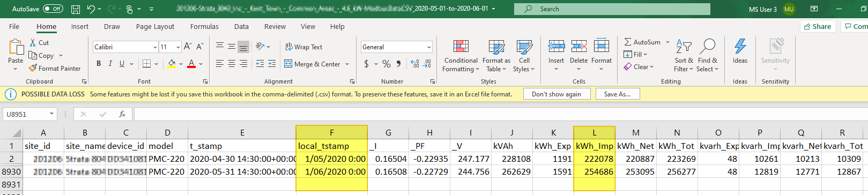Toggle Underline formatting

tap(122, 64)
